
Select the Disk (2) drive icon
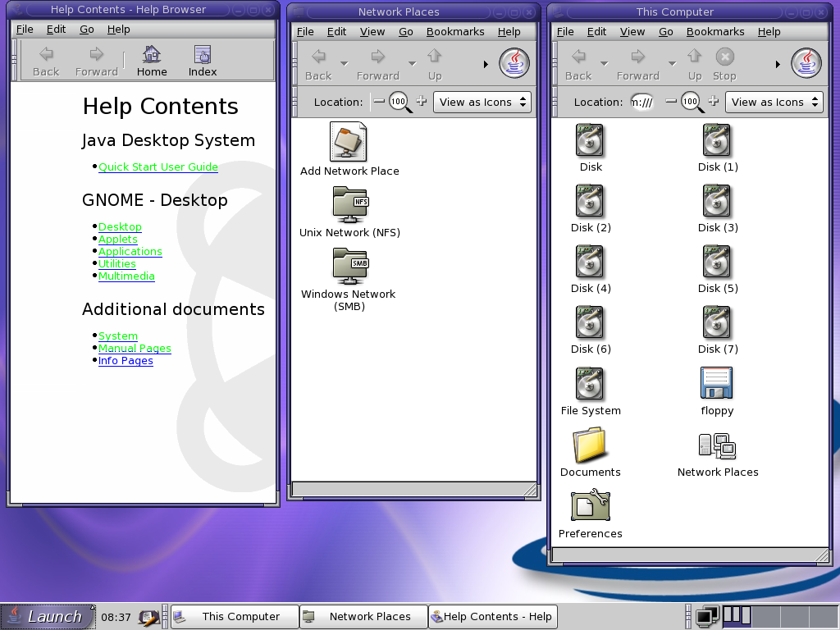590,202
